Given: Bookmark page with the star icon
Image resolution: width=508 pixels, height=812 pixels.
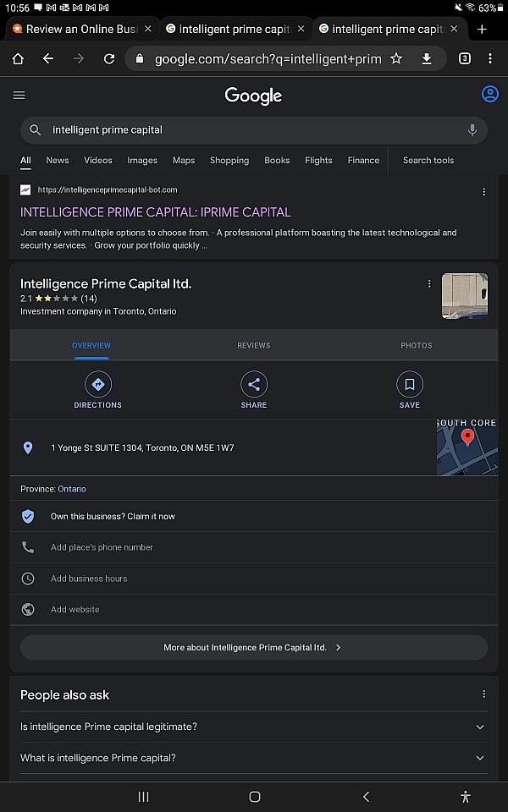Looking at the screenshot, I should pos(396,59).
